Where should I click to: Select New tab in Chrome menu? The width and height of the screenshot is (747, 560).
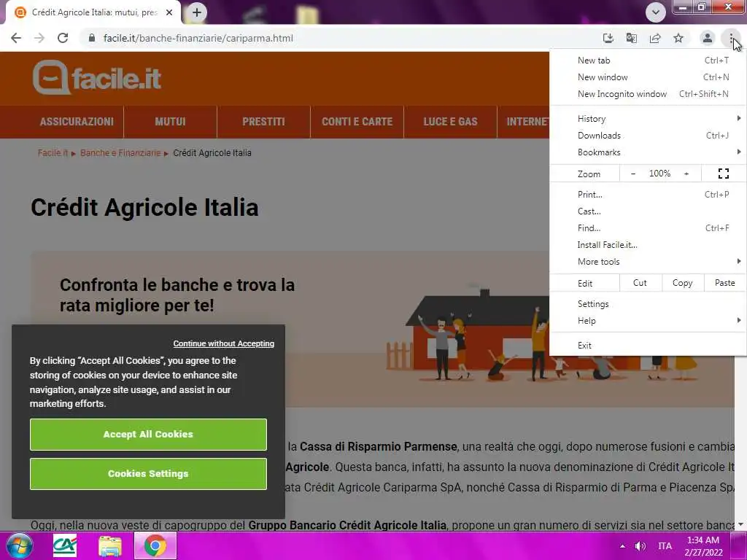coord(648,61)
